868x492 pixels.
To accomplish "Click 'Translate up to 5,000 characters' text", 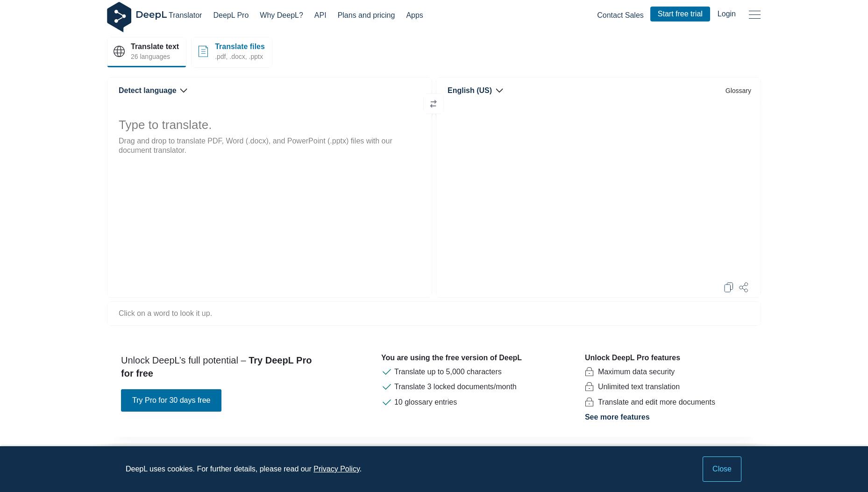I will coord(448,372).
